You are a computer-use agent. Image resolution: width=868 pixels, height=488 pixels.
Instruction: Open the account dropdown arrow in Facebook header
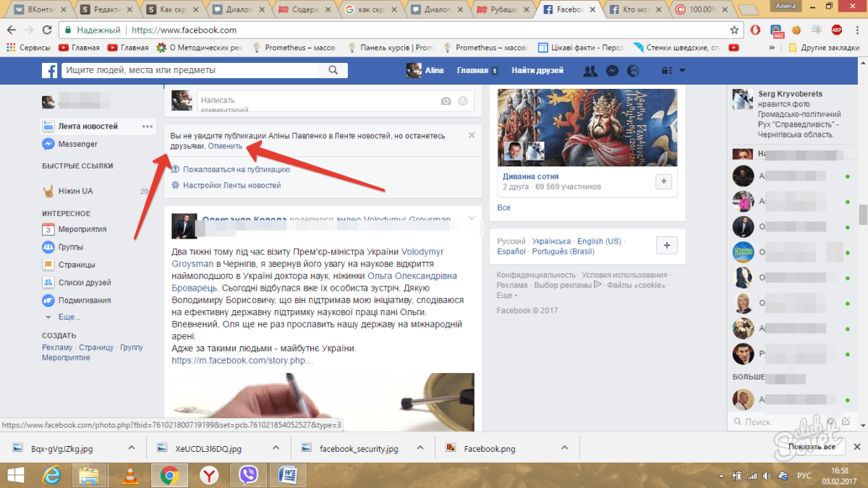click(682, 71)
